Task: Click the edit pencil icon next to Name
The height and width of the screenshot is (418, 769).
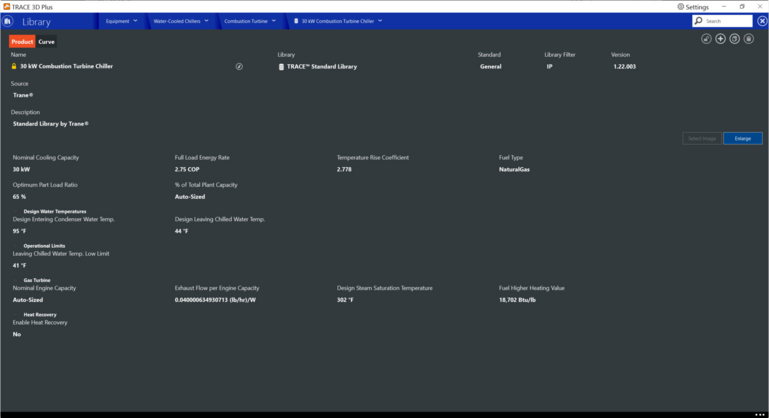Action: coord(239,66)
